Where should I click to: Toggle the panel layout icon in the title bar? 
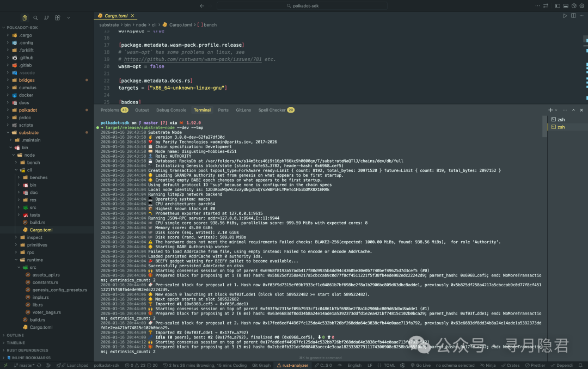pyautogui.click(x=566, y=5)
